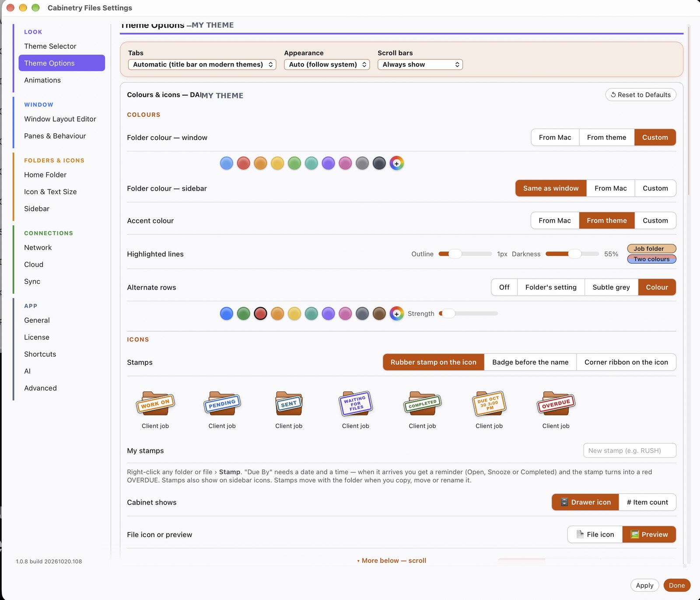Pick the blue window folder colour swatch
Viewport: 700px width, 600px height.
click(x=226, y=163)
